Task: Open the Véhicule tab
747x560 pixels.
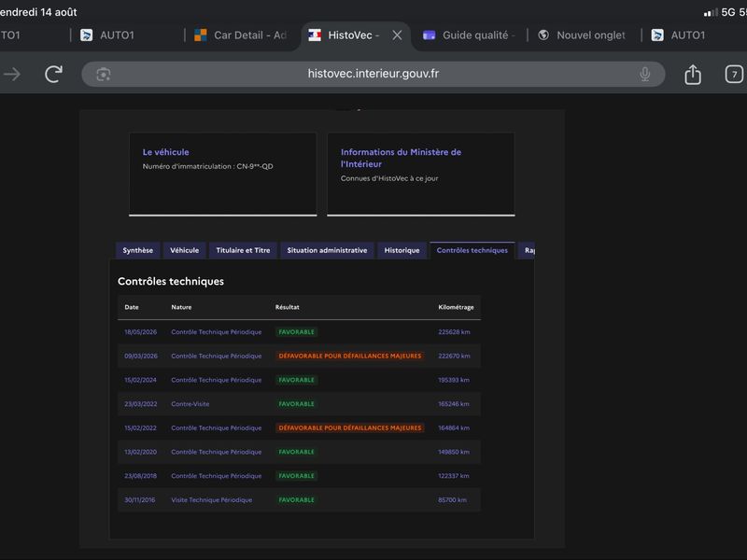Action: coord(184,250)
